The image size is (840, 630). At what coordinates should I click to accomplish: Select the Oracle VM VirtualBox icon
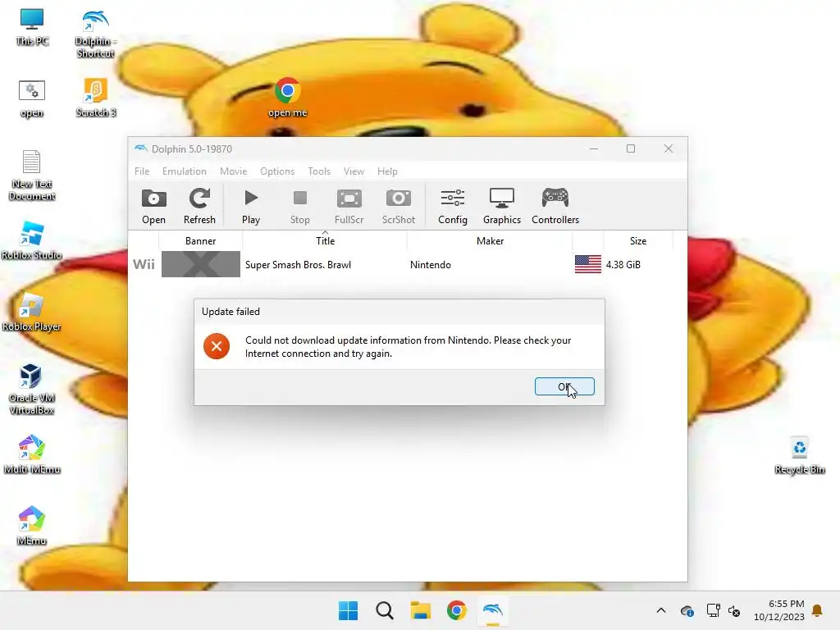(32, 390)
